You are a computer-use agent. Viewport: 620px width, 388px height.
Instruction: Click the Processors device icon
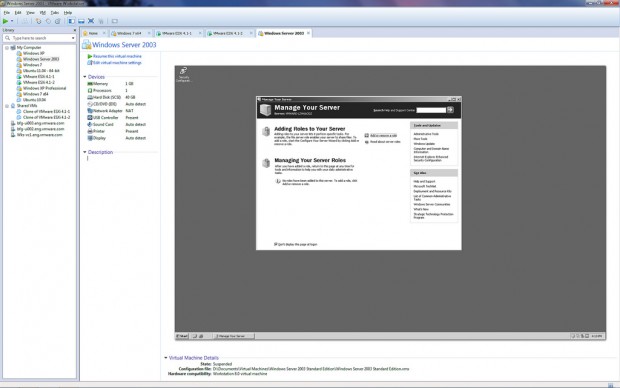click(90, 91)
